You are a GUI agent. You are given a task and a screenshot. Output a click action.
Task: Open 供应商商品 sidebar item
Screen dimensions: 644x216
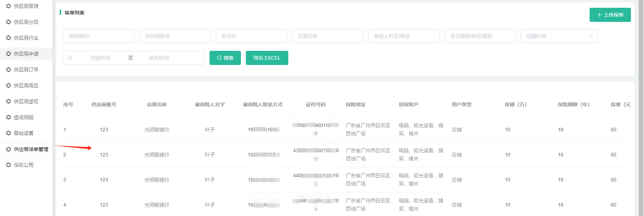(26, 85)
